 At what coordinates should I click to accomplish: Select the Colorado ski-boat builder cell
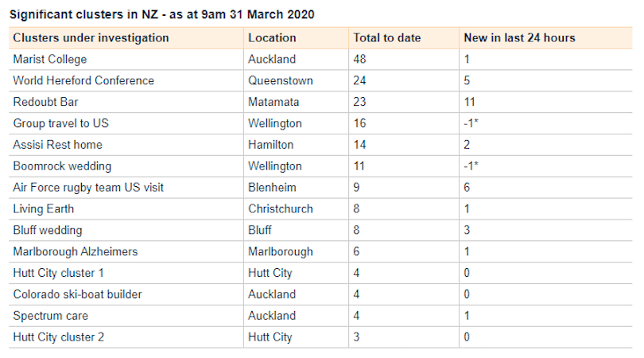click(x=77, y=294)
